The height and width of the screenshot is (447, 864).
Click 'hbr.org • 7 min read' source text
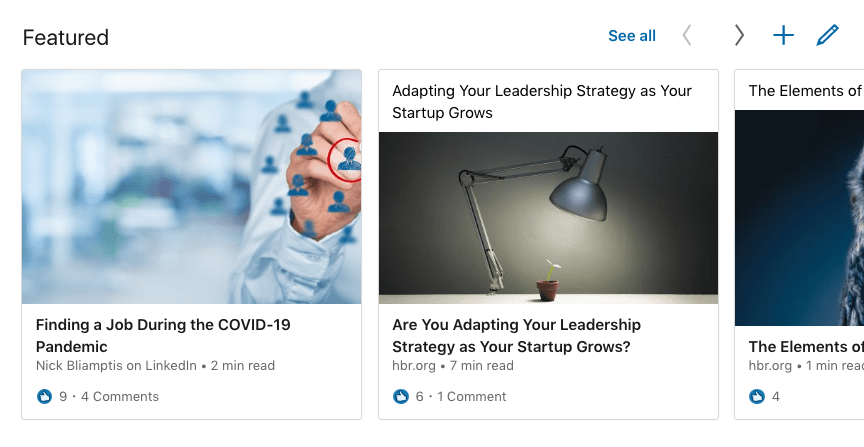tap(452, 366)
